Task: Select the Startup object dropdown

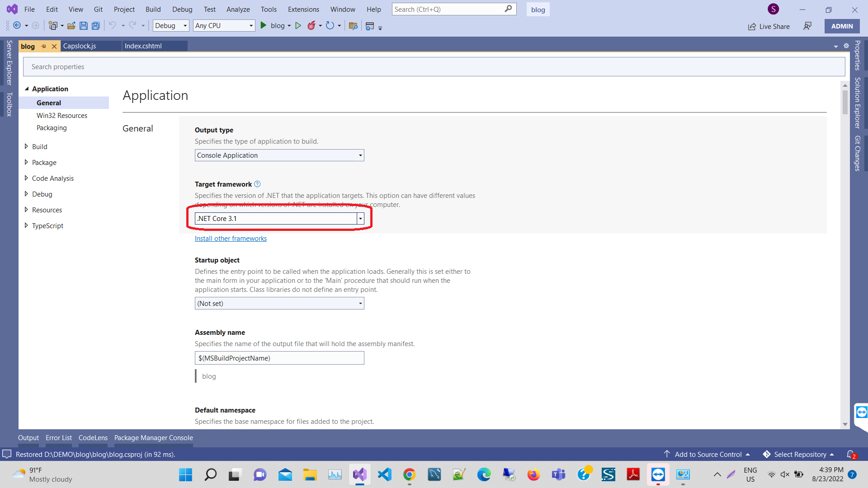Action: click(278, 303)
